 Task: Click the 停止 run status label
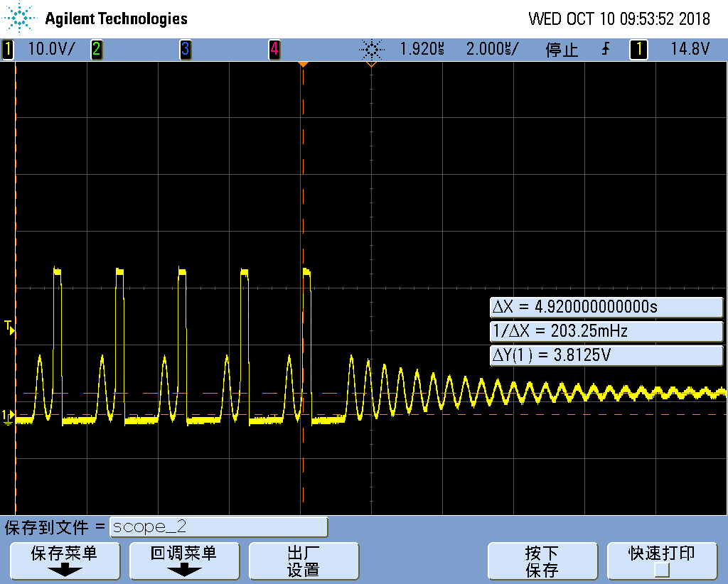562,49
